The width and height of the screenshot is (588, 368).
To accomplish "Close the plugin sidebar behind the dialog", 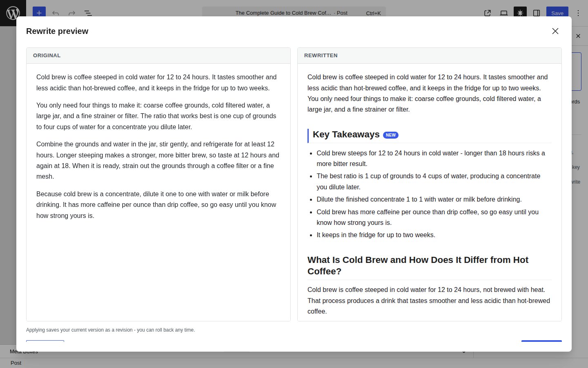I will point(578,36).
